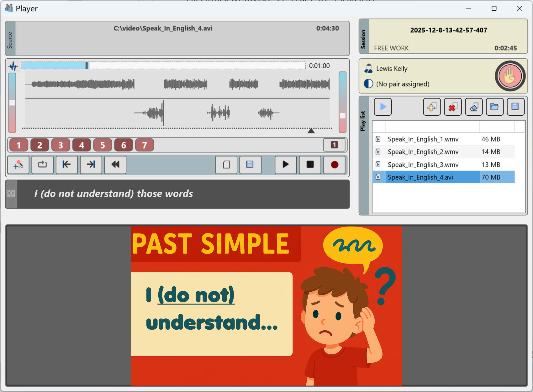Select bookmark number 3

(61, 145)
